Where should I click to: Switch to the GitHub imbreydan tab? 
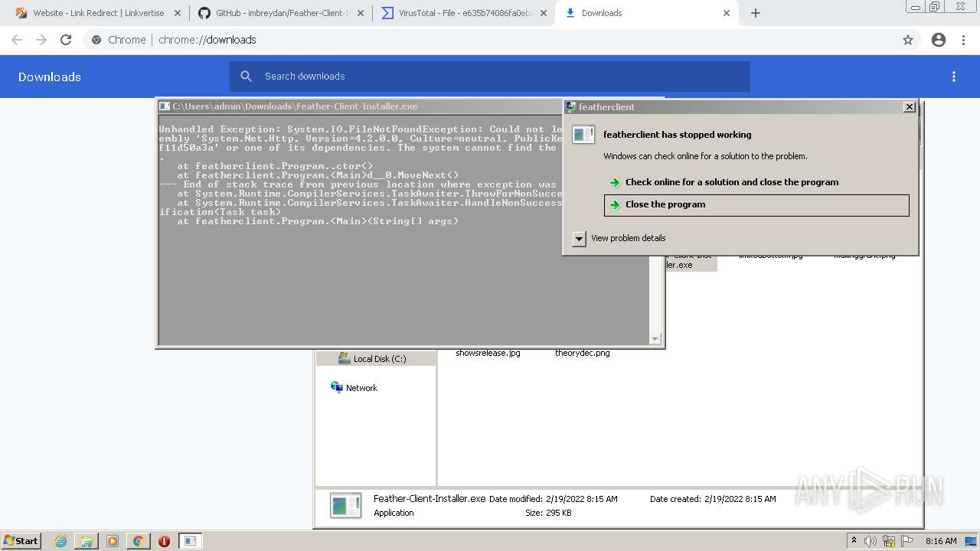(281, 13)
